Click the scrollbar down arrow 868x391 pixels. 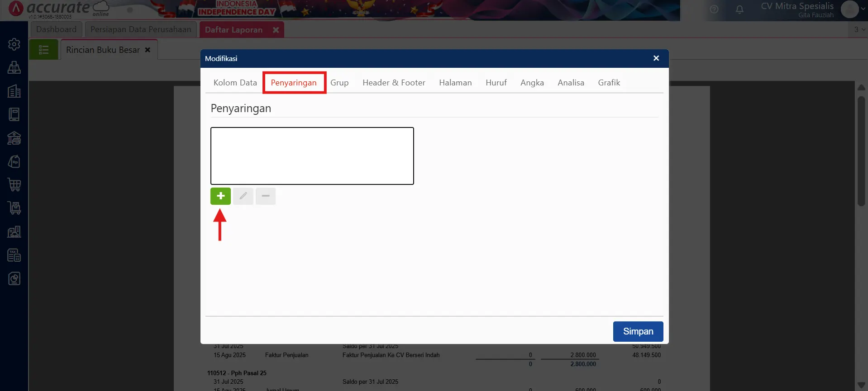[x=861, y=385]
